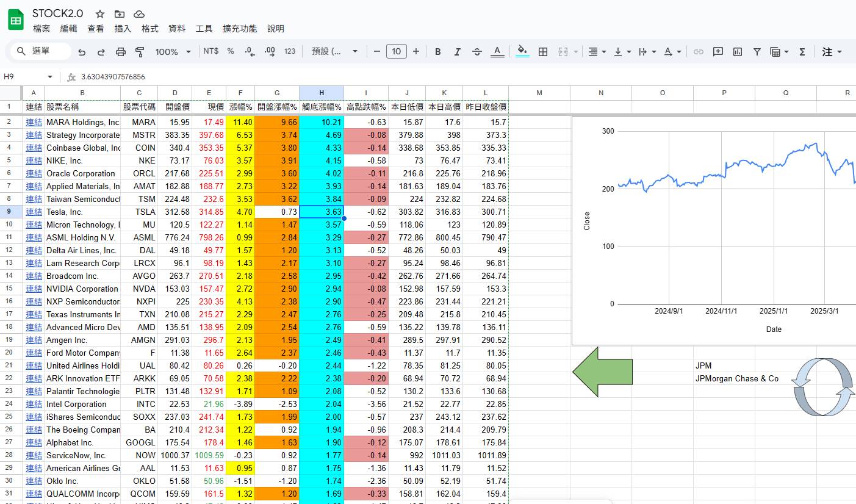Open text wrapping dropdown

[647, 52]
